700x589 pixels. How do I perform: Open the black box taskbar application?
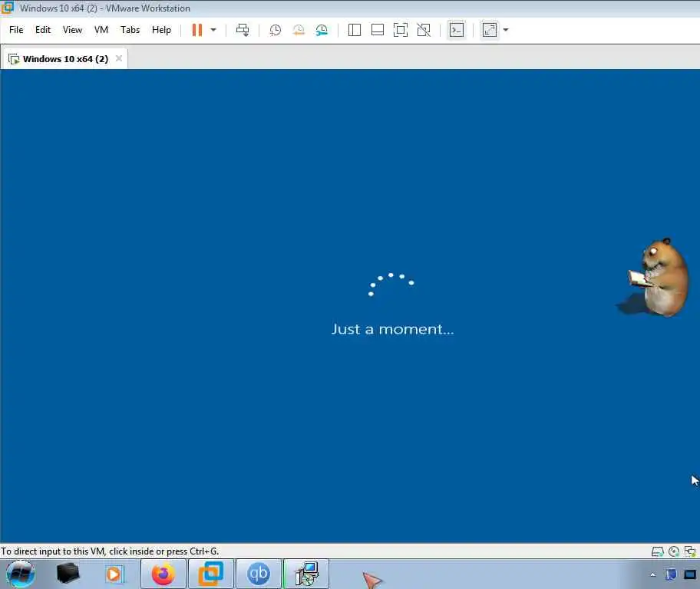pos(68,574)
